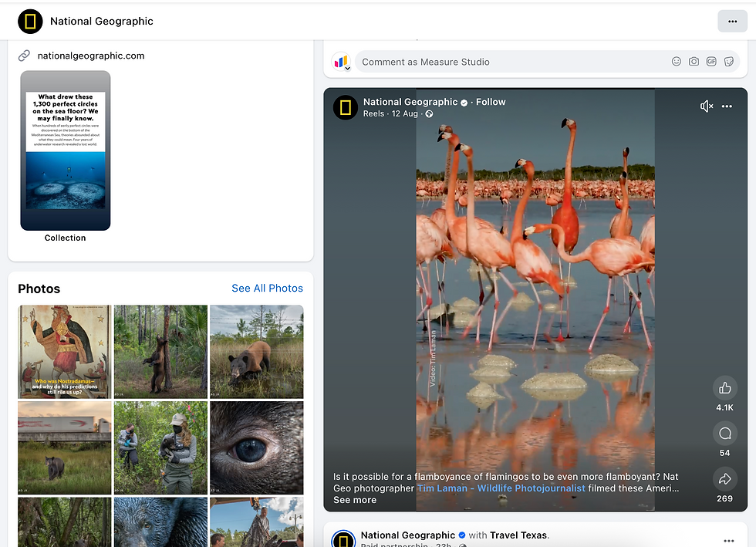Like the flamingo reel
The height and width of the screenshot is (547, 756).
point(724,388)
